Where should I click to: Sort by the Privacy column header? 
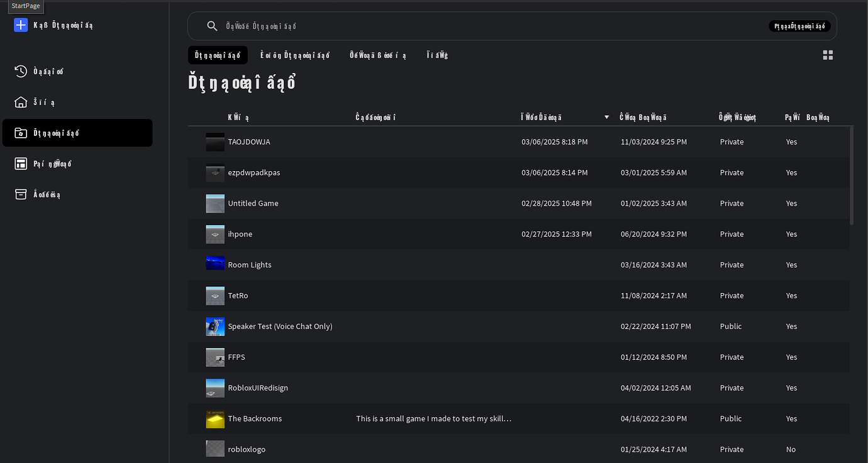coord(738,118)
